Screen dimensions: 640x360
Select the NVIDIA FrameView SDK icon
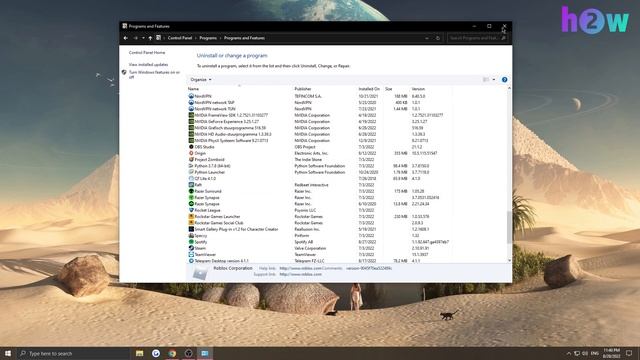191,115
